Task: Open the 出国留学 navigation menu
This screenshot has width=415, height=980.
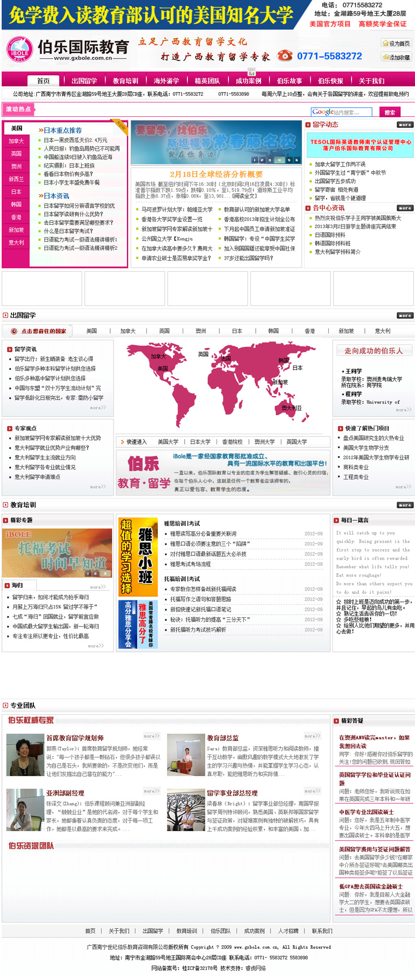Action: click(84, 81)
